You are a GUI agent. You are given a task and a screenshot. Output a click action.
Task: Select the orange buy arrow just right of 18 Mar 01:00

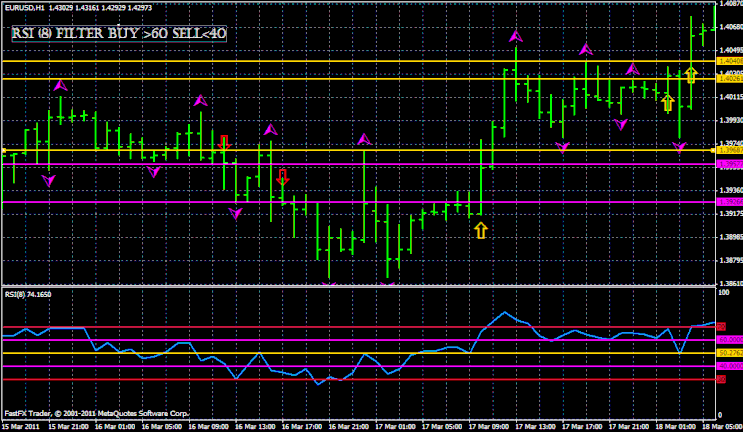(668, 103)
